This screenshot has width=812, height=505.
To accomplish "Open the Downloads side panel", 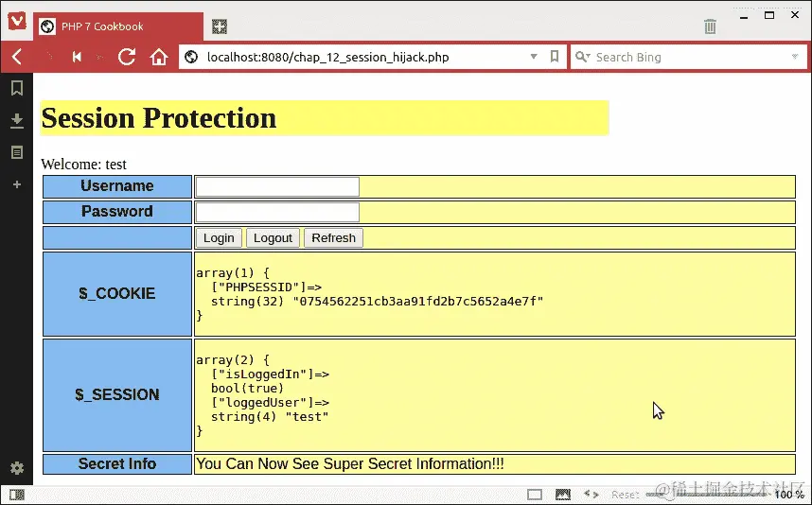I will coord(17,120).
